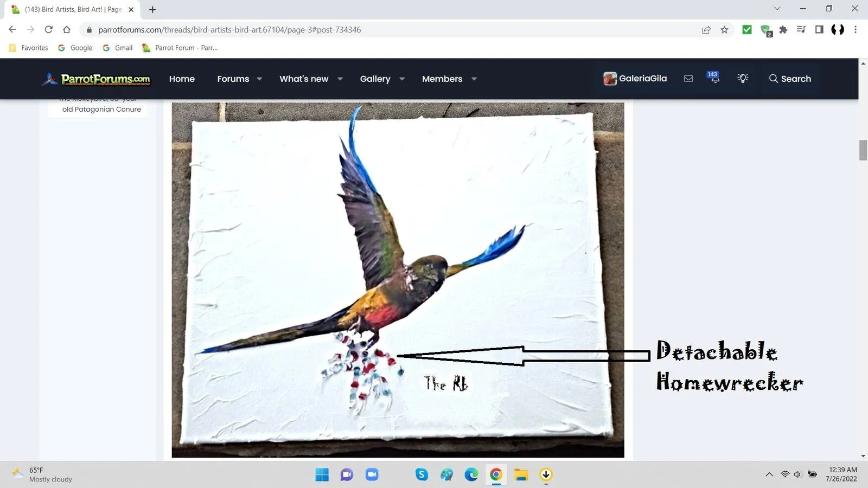Screen dimensions: 868x488
Task: Click the page vertical scrollbar thumb
Action: pos(863,150)
